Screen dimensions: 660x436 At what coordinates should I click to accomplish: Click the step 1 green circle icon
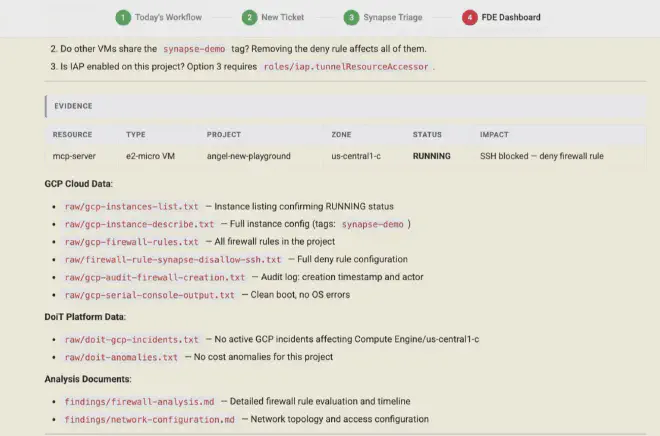[123, 18]
